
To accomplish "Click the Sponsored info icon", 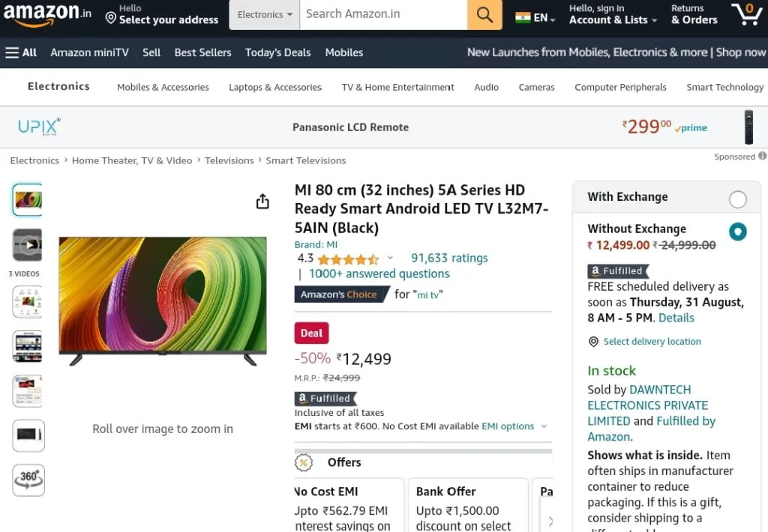I will pyautogui.click(x=762, y=156).
